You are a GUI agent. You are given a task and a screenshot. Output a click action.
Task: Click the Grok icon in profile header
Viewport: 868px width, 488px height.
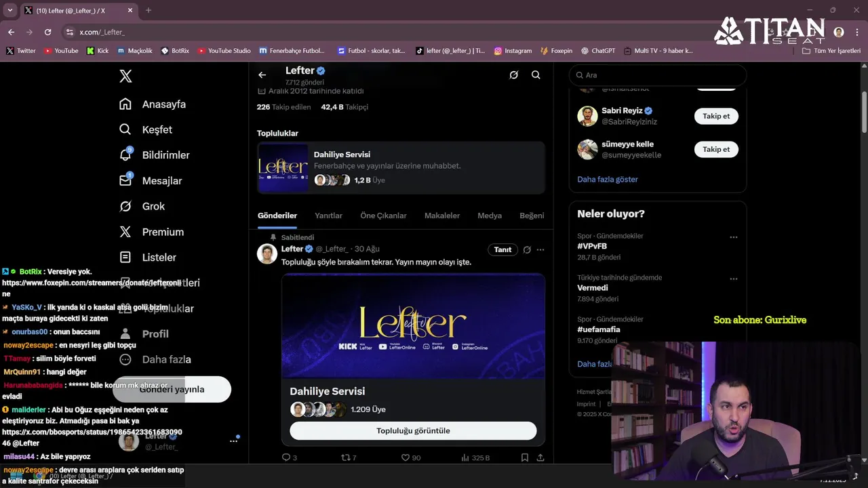(514, 75)
